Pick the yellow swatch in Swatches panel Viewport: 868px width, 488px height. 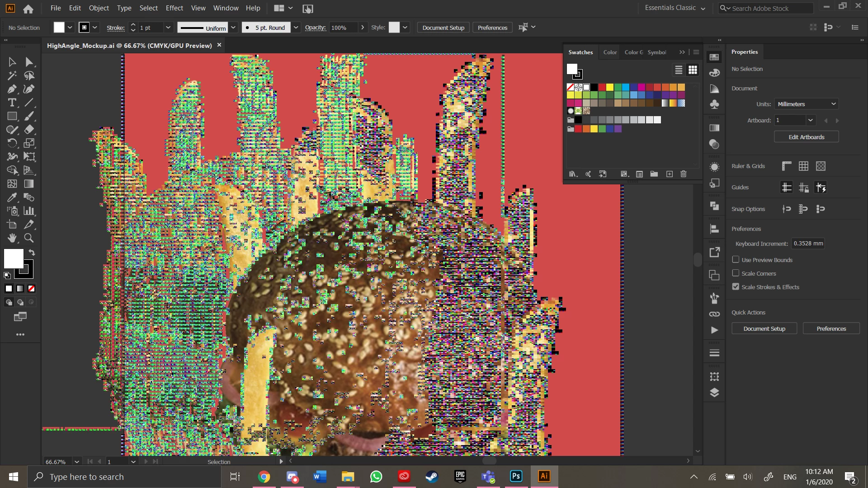coord(610,87)
